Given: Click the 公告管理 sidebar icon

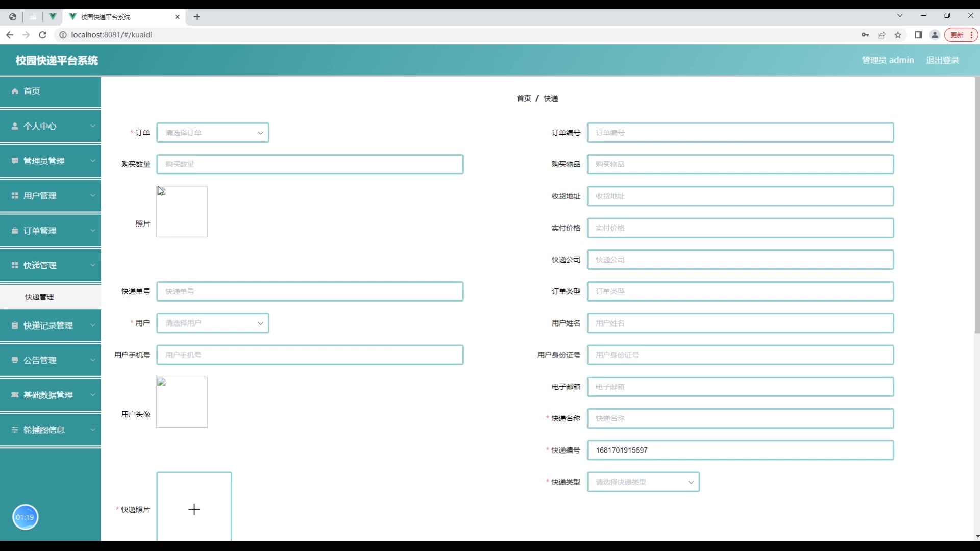Looking at the screenshot, I should click(x=15, y=360).
